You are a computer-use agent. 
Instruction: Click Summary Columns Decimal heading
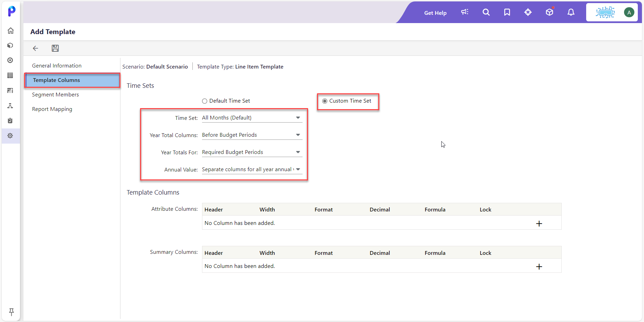point(380,253)
